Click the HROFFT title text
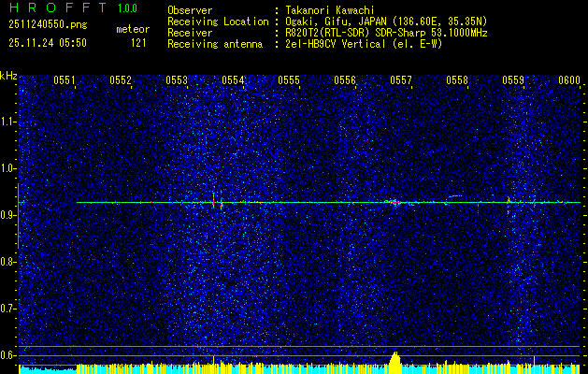This screenshot has height=374, width=588. 59,7
